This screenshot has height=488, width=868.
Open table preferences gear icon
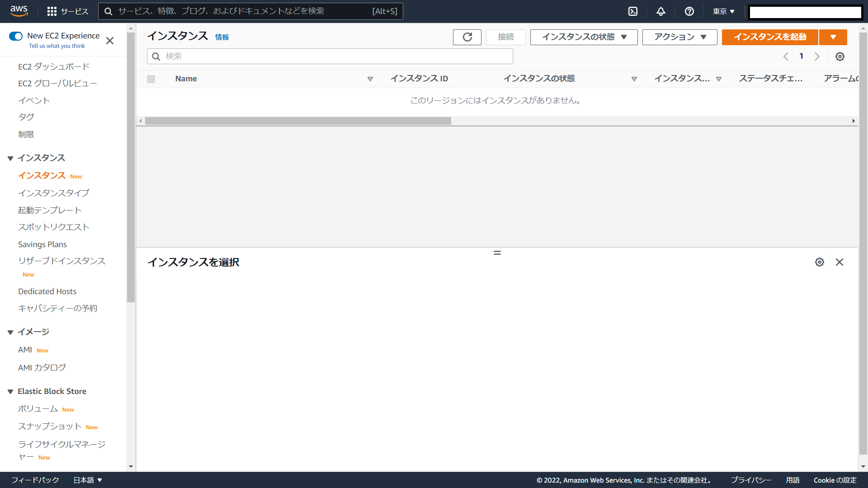click(840, 56)
